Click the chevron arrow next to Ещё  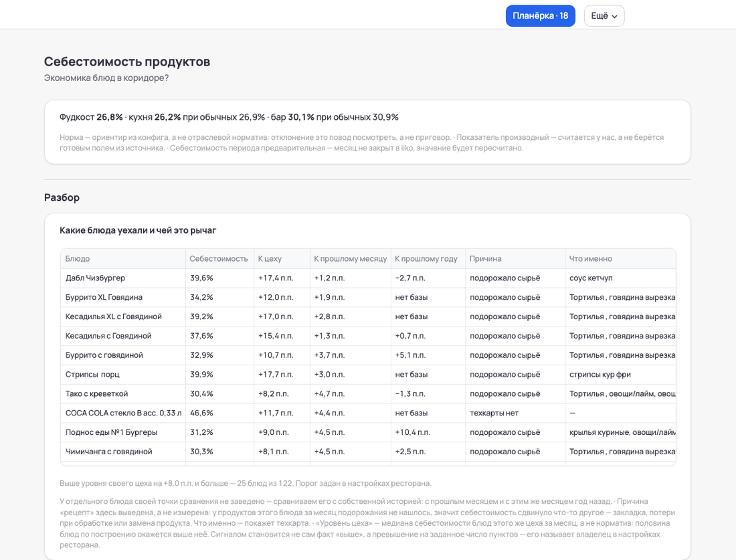click(614, 17)
